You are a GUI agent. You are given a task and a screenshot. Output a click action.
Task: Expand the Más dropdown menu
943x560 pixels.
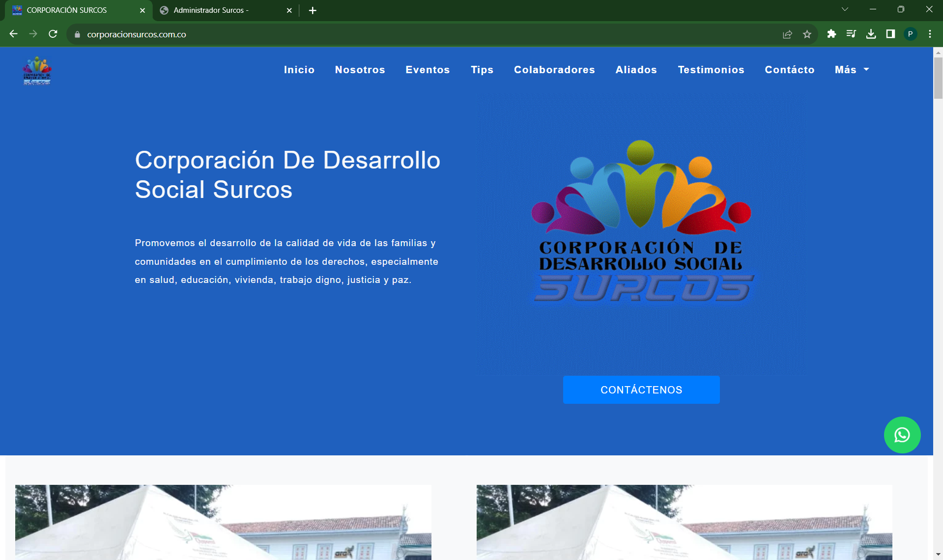[852, 70]
